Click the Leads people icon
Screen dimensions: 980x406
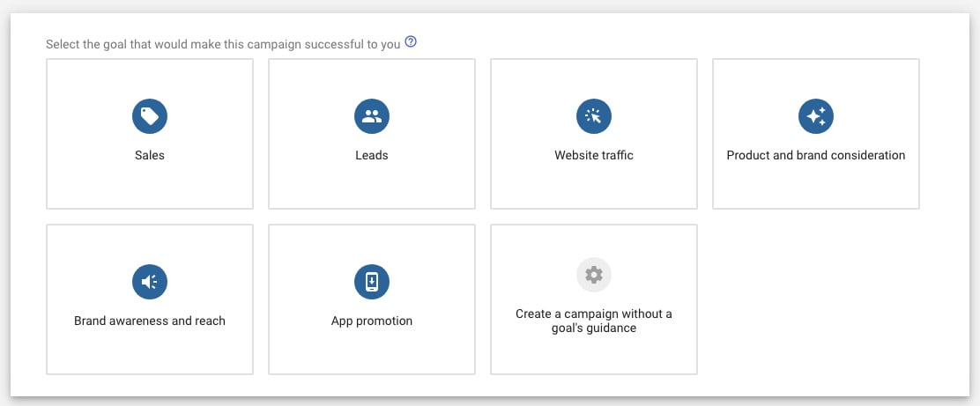pos(372,116)
